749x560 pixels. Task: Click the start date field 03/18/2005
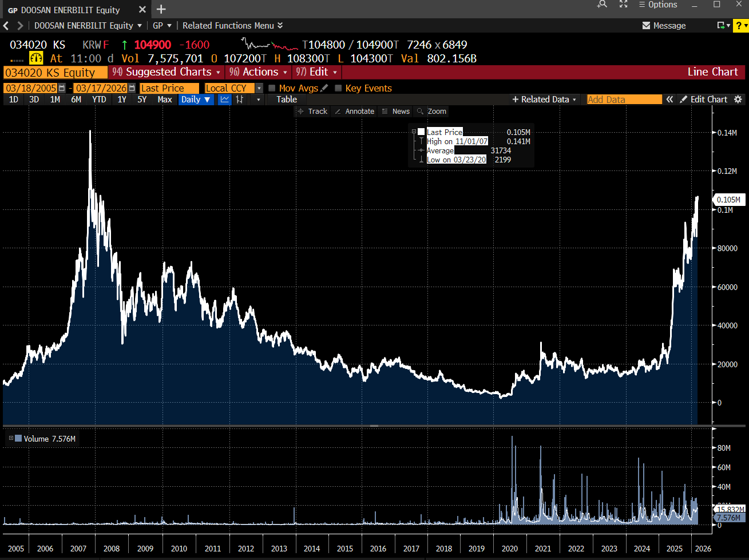[x=30, y=88]
